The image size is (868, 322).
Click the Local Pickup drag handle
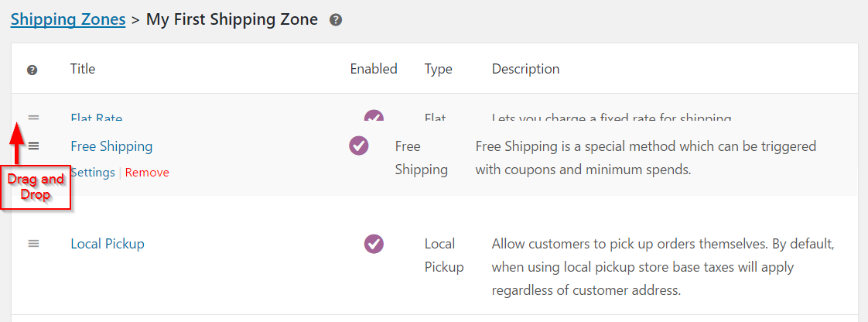point(33,243)
